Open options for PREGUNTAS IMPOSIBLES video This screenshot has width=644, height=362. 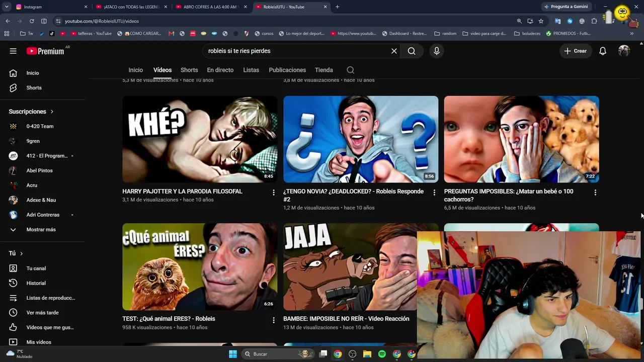pyautogui.click(x=595, y=193)
